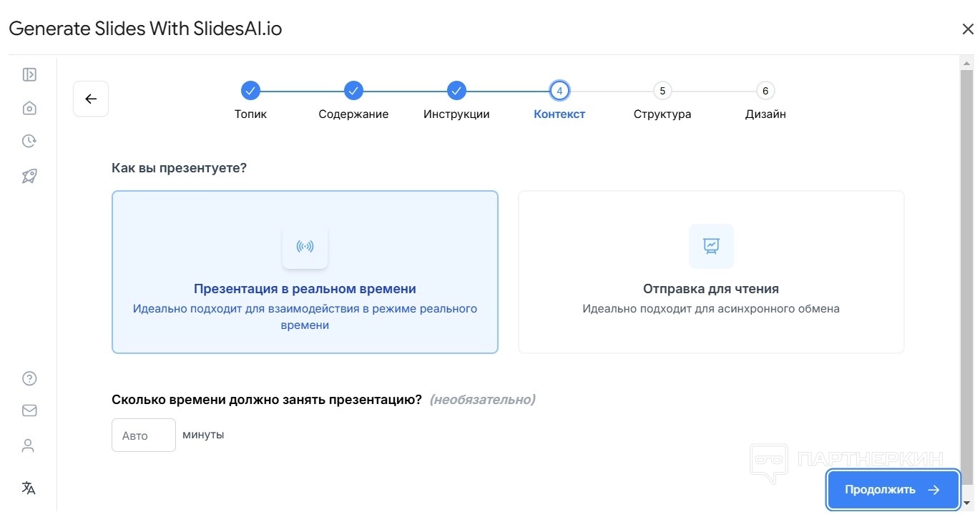Click the minutes duration input field
Viewport: 980px width, 522px height.
tap(143, 435)
